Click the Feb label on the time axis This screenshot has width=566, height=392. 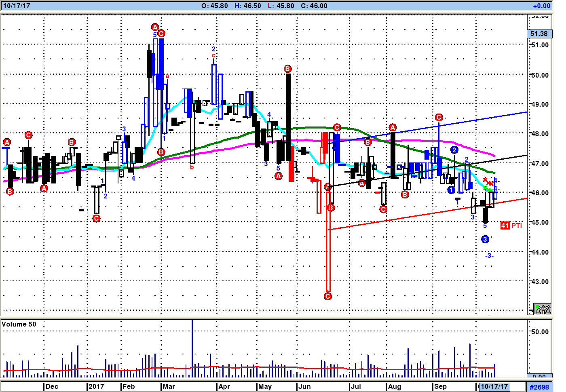pos(129,386)
